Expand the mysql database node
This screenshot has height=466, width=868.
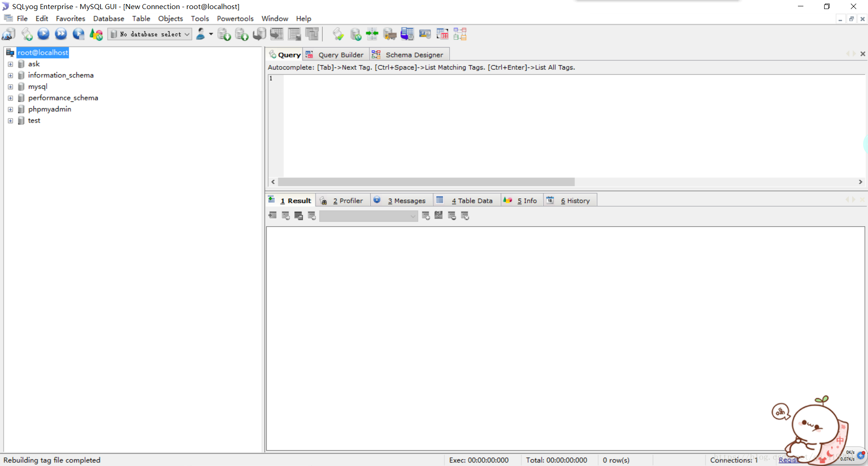[10, 87]
